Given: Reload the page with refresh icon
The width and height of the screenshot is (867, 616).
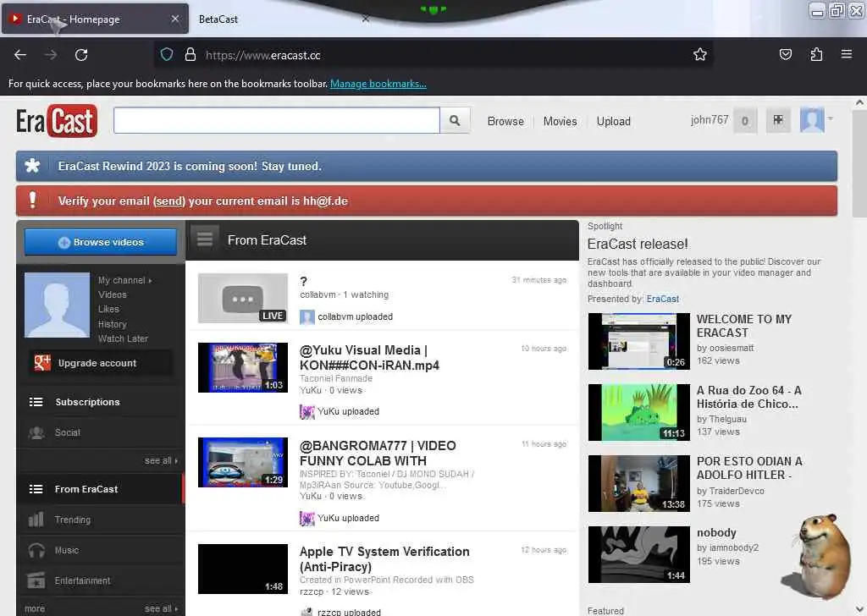Looking at the screenshot, I should click(81, 55).
